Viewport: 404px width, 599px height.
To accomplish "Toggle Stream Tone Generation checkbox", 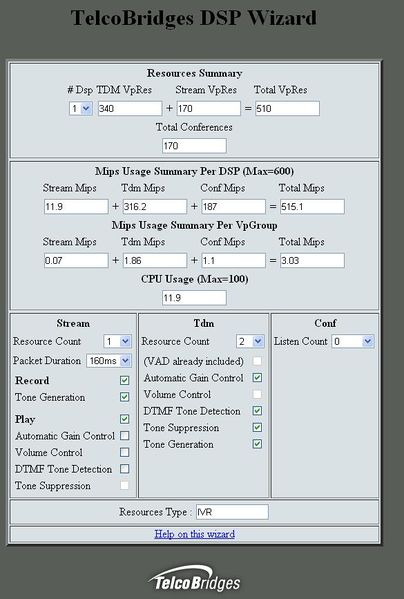I will click(124, 397).
